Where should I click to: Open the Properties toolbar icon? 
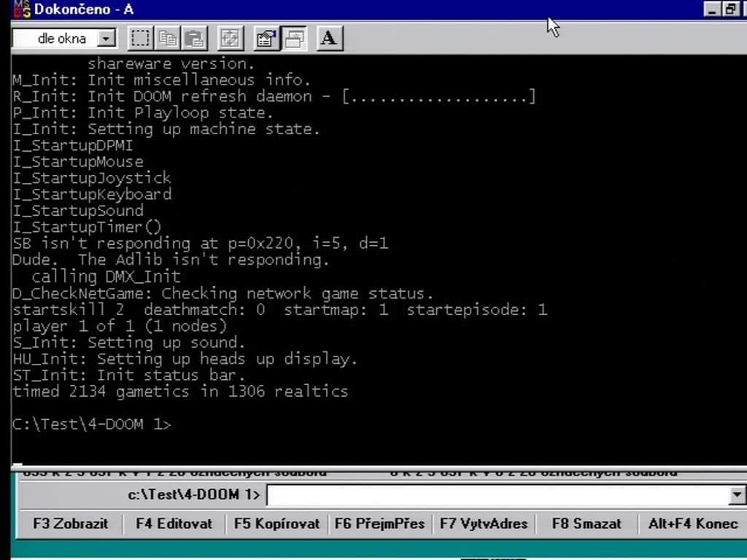point(266,38)
